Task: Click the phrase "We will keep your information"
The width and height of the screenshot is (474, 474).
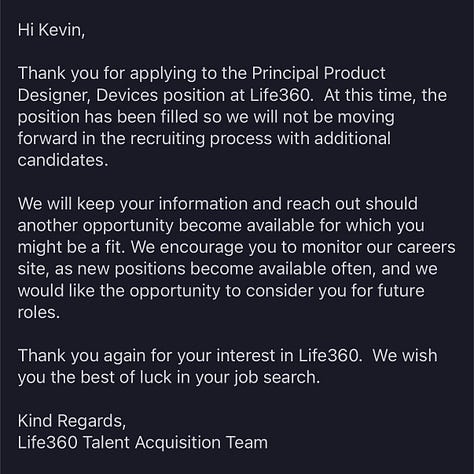Action: (132, 204)
